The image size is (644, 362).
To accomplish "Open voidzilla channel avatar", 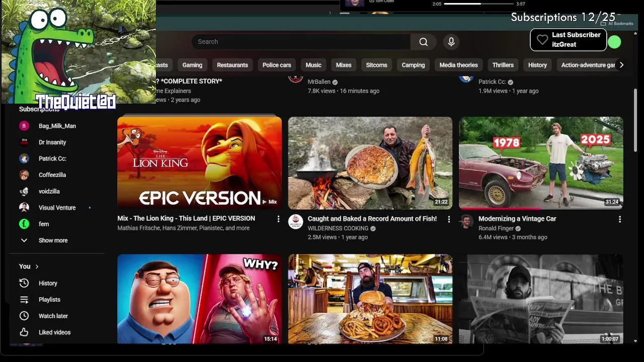I will click(x=24, y=191).
